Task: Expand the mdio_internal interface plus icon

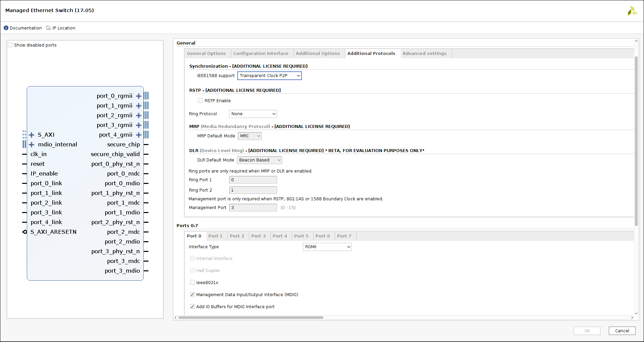Action: click(32, 145)
